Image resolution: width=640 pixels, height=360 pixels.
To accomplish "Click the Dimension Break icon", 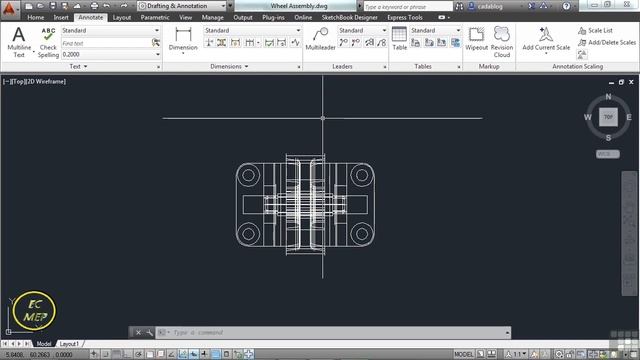I will tap(209, 42).
